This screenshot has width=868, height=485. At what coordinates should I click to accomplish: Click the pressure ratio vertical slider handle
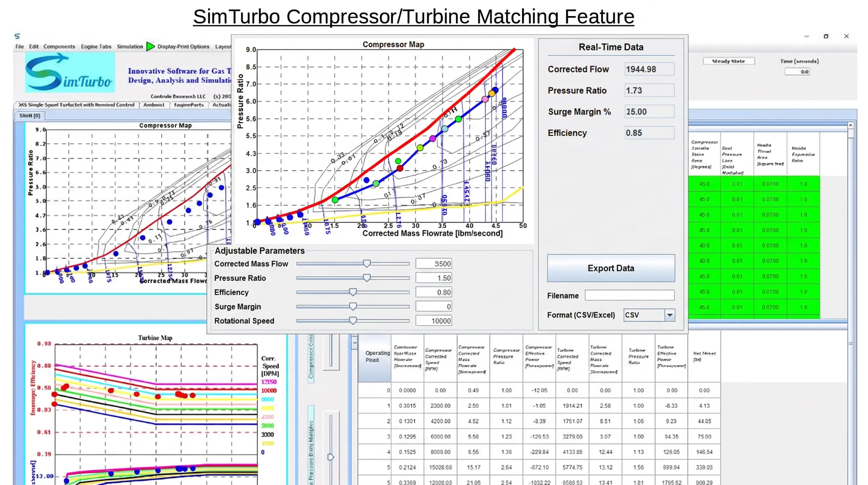coord(330,457)
